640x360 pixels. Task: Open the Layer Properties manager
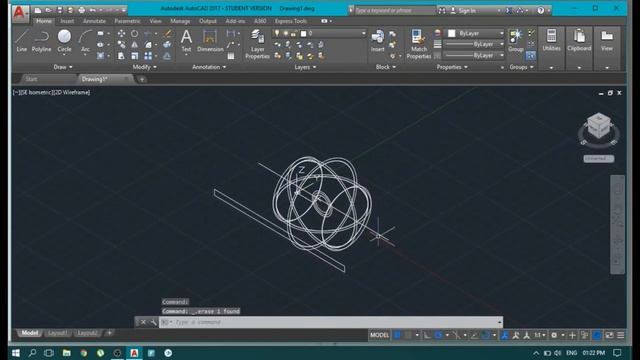[257, 44]
